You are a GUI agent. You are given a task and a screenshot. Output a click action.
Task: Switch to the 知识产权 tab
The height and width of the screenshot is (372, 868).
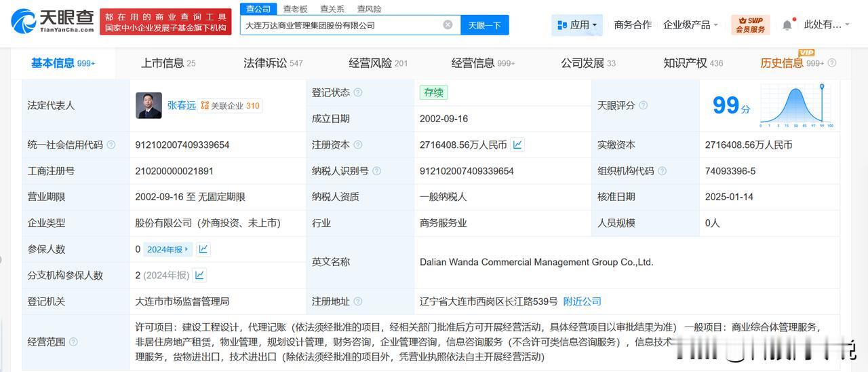tap(693, 63)
